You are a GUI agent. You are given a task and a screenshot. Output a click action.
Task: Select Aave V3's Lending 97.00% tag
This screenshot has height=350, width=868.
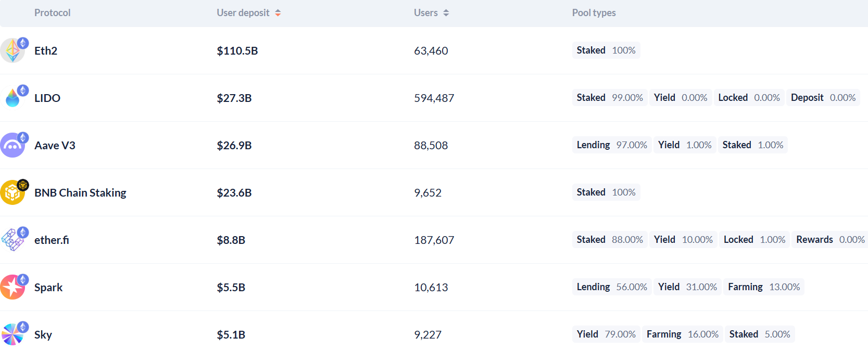(x=611, y=145)
